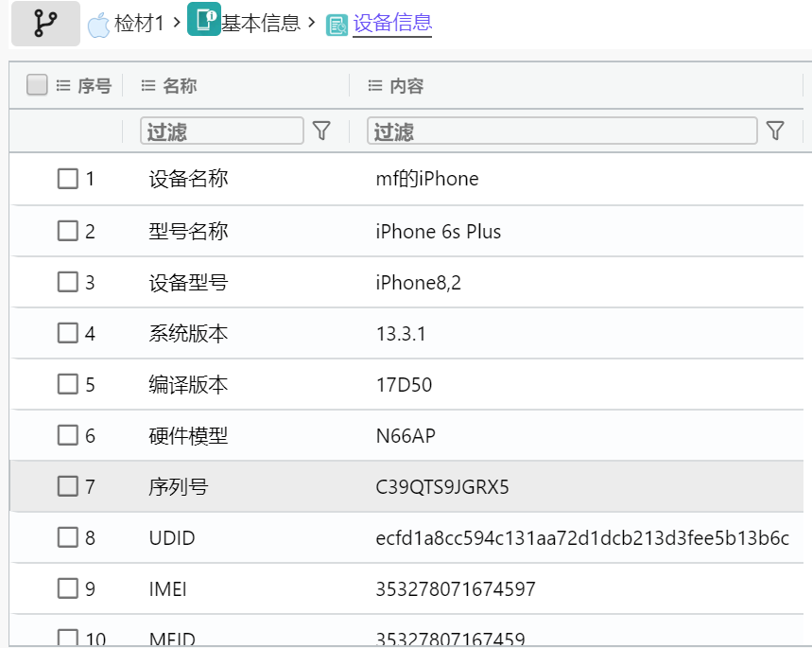
Task: Click the 内容 column filter funnel icon
Action: (x=775, y=131)
